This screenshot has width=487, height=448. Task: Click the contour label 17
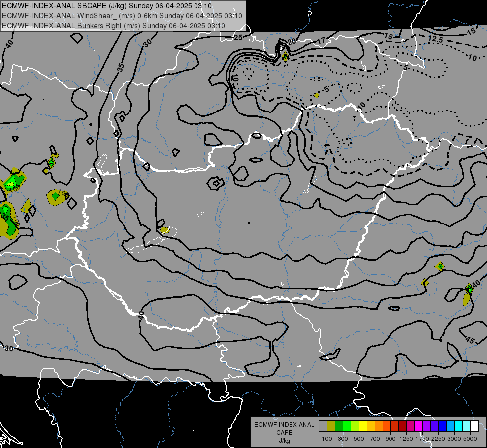pyautogui.click(x=321, y=40)
